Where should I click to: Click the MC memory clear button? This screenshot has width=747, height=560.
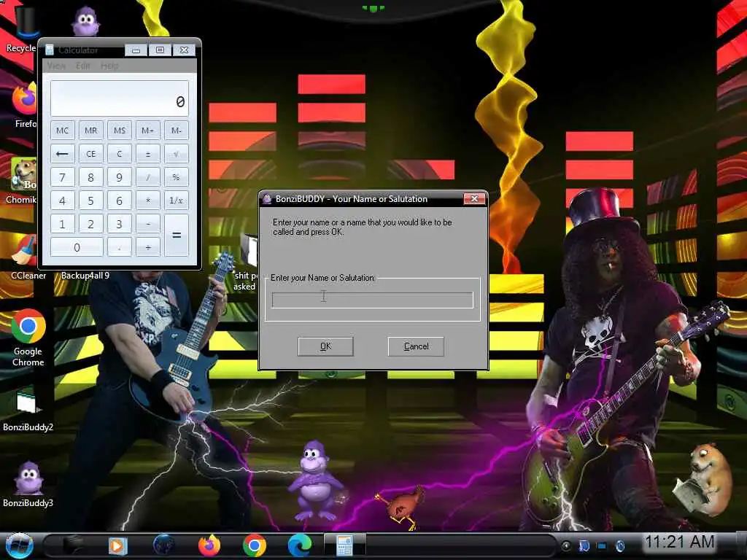tap(63, 131)
